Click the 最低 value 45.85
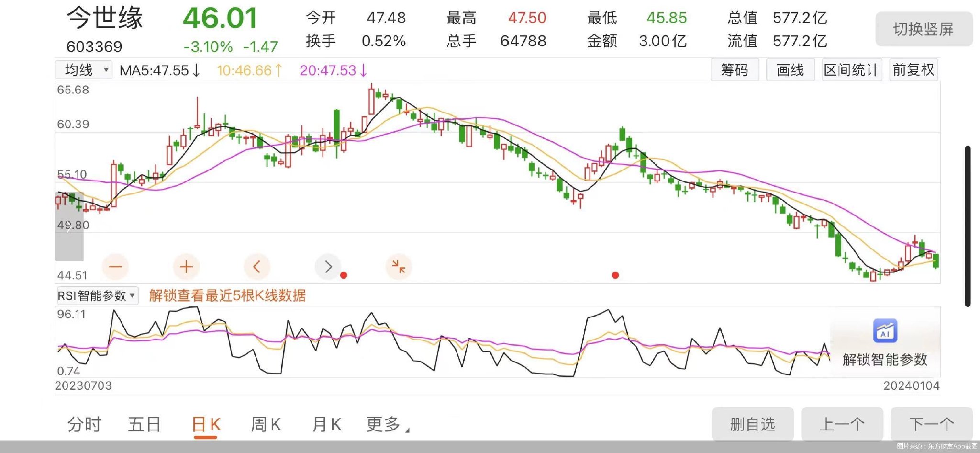980x453 pixels. (667, 18)
